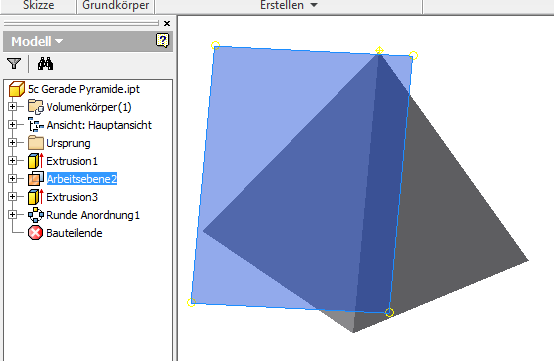Click the work plane bottom-right corner handle
The image size is (554, 361).
click(389, 312)
